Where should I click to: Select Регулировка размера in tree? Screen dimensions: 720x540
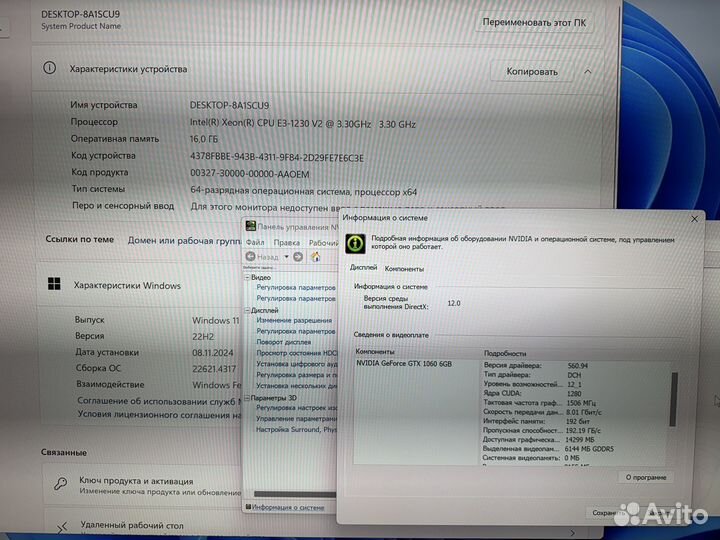[x=296, y=375]
